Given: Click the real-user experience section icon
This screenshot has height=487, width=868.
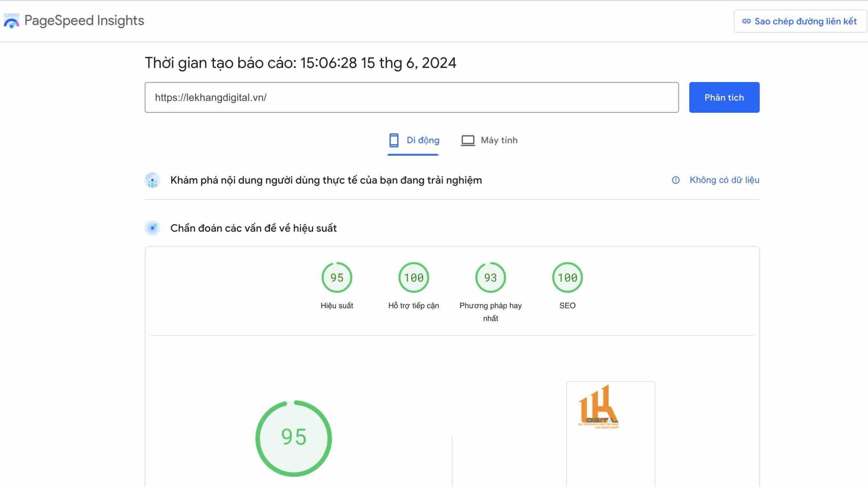Looking at the screenshot, I should [x=153, y=180].
